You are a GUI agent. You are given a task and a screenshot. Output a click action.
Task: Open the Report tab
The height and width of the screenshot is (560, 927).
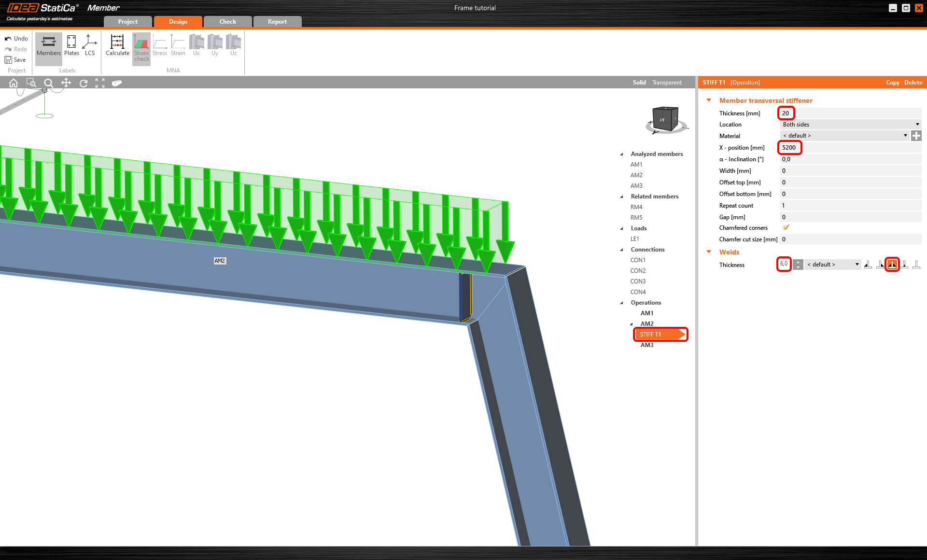pyautogui.click(x=277, y=22)
